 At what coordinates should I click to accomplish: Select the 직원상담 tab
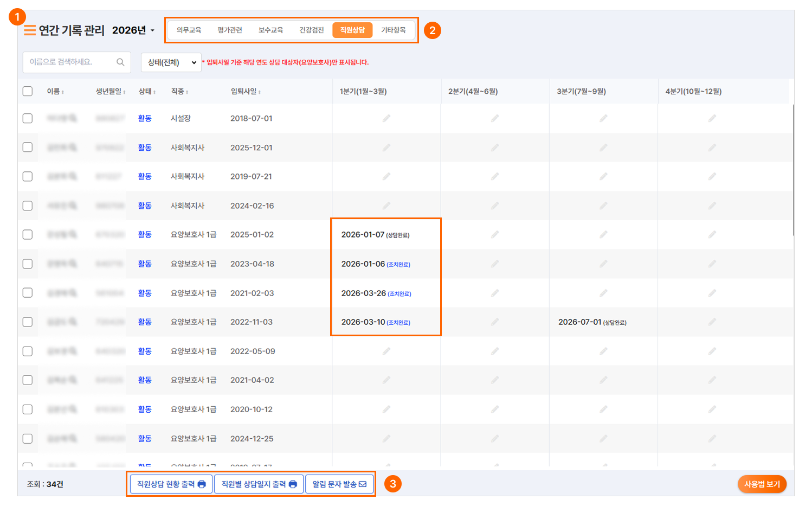point(352,30)
